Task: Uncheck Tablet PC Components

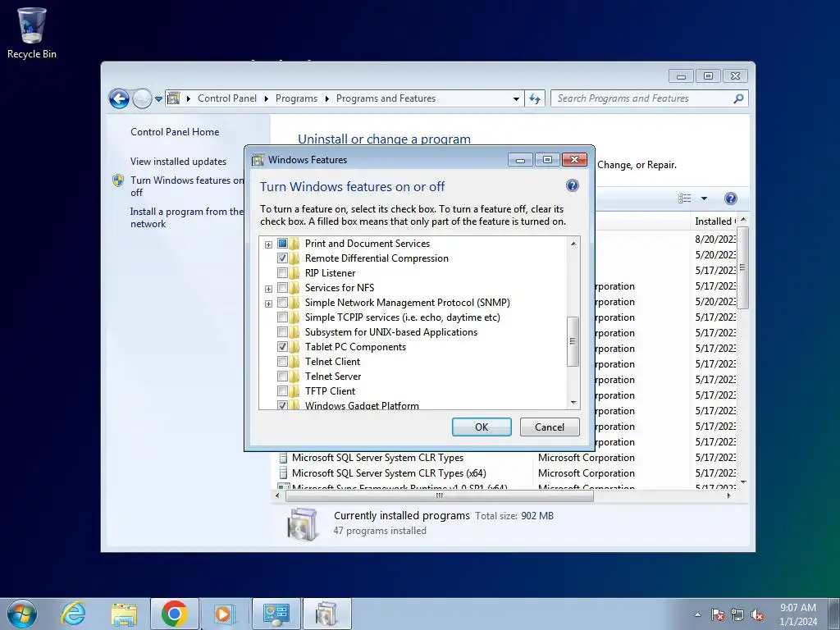Action: (282, 347)
